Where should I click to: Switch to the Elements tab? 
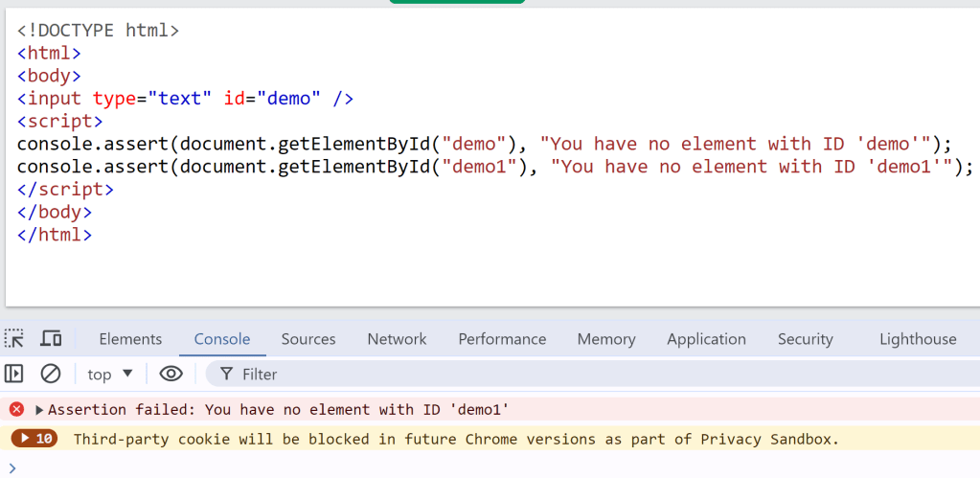click(x=130, y=339)
